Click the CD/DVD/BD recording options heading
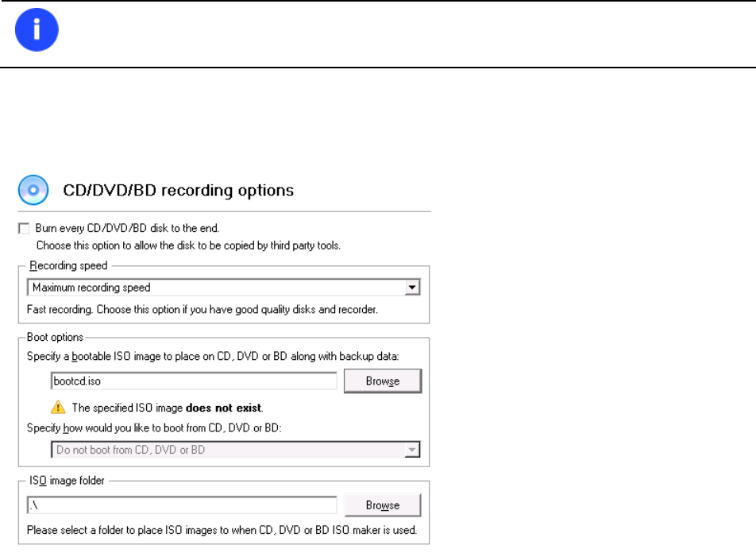756x557 pixels. pyautogui.click(x=179, y=190)
